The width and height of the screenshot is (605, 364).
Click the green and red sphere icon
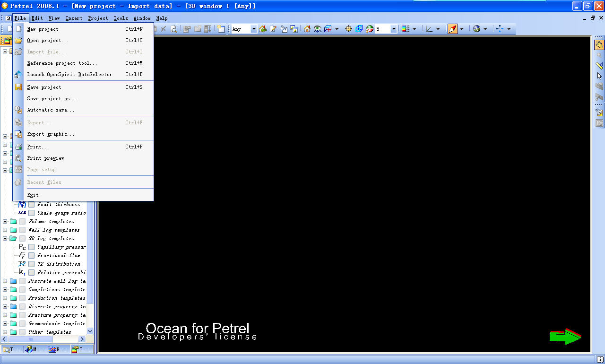pos(370,29)
